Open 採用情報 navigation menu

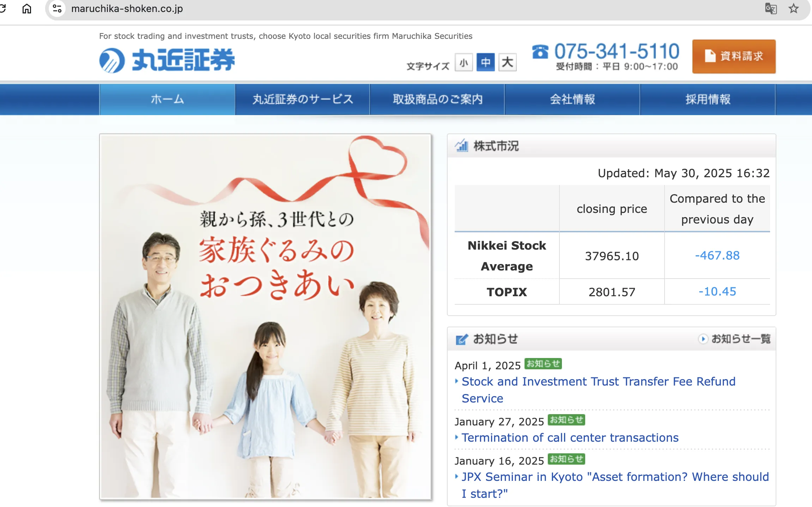[708, 100]
